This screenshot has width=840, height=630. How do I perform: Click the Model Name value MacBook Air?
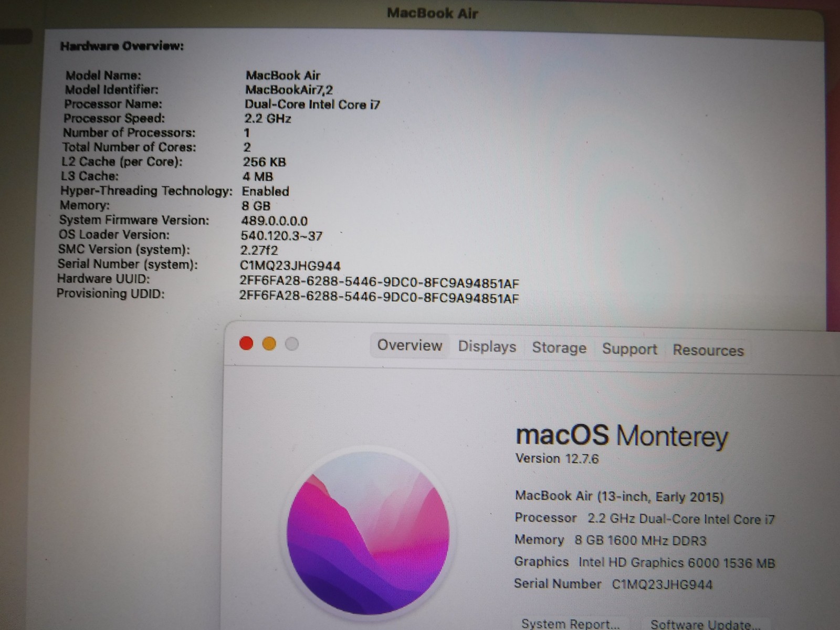coord(283,76)
